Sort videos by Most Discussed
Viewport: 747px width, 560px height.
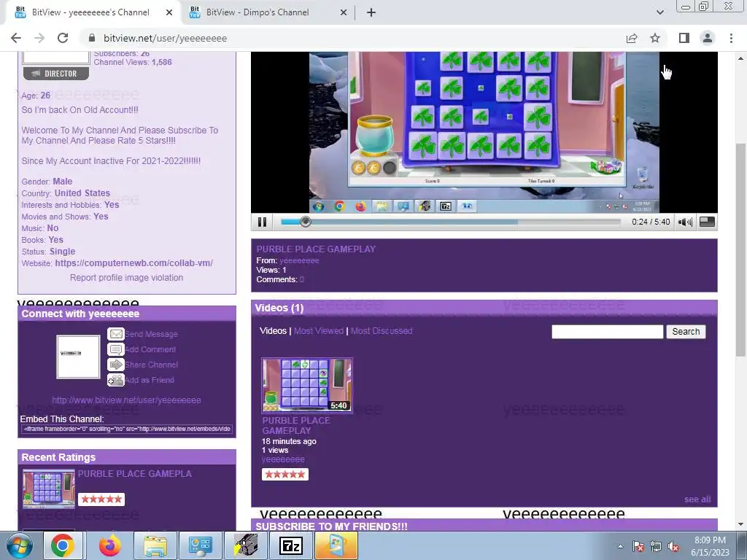382,331
